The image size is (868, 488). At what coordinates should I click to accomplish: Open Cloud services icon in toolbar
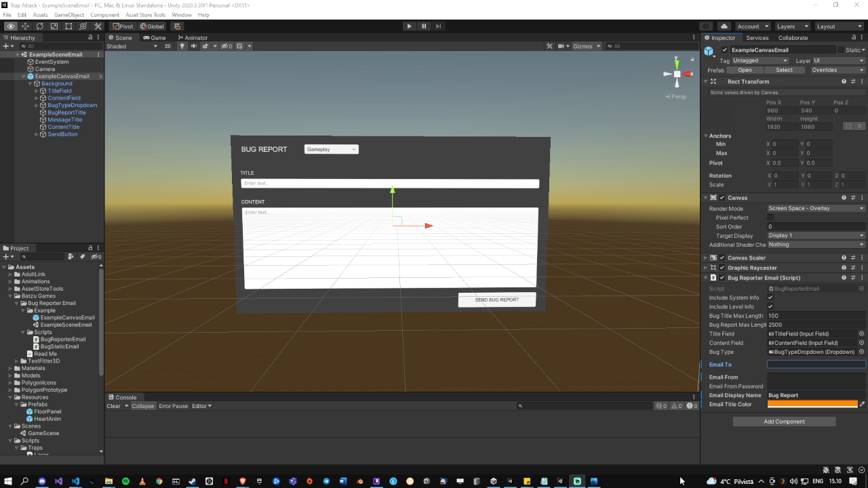coord(724,26)
